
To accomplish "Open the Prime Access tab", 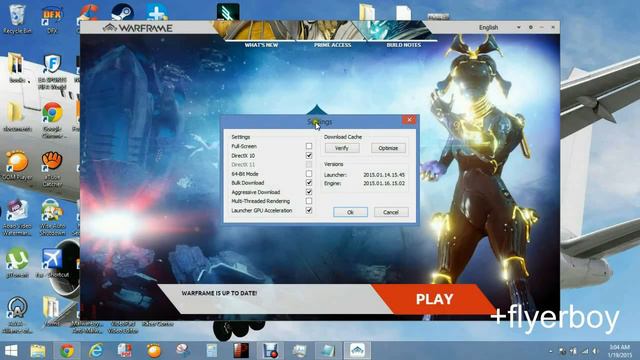I will (x=332, y=45).
